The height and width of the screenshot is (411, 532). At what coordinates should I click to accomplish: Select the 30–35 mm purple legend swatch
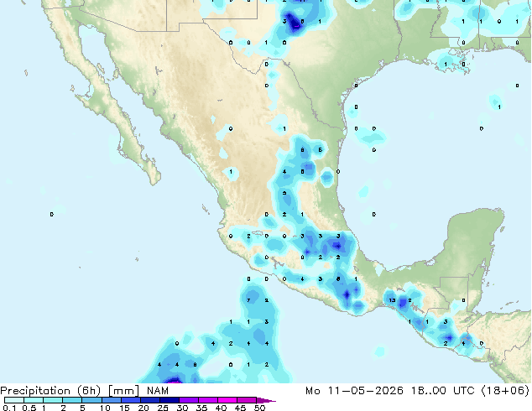pos(189,400)
